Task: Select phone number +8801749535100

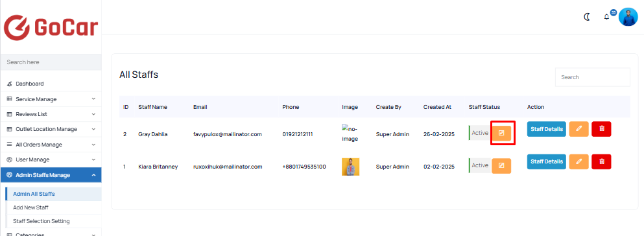Action: [304, 167]
